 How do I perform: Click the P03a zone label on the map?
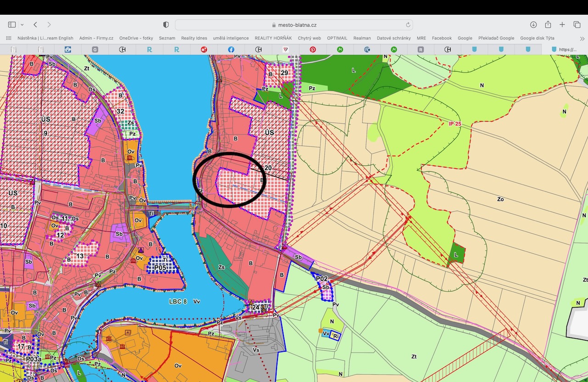click(x=34, y=359)
